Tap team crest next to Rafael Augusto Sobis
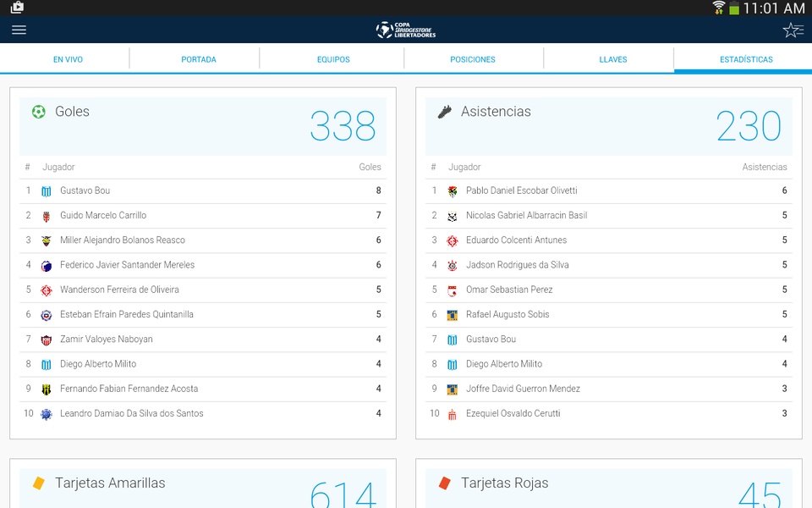 [x=452, y=315]
